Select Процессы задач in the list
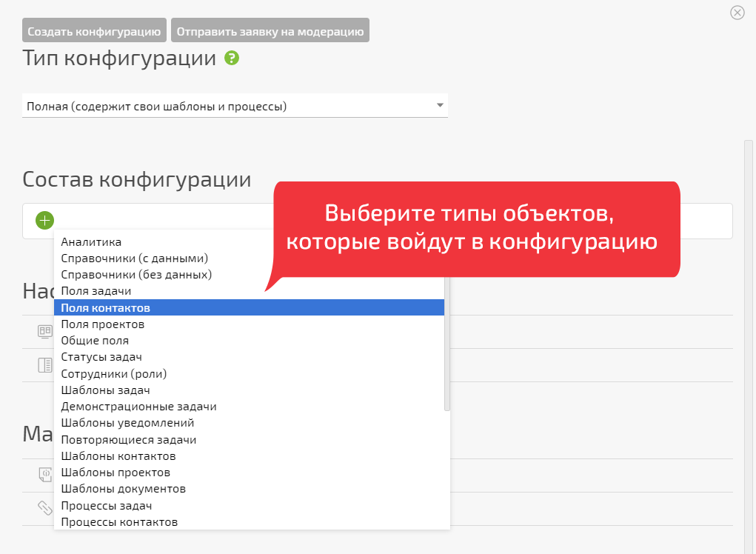Image resolution: width=756 pixels, height=554 pixels. tap(250, 506)
